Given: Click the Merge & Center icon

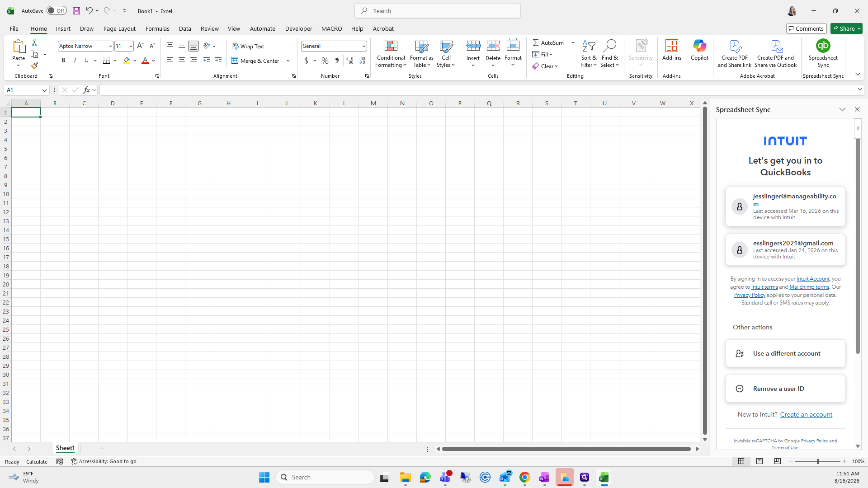Looking at the screenshot, I should (235, 61).
